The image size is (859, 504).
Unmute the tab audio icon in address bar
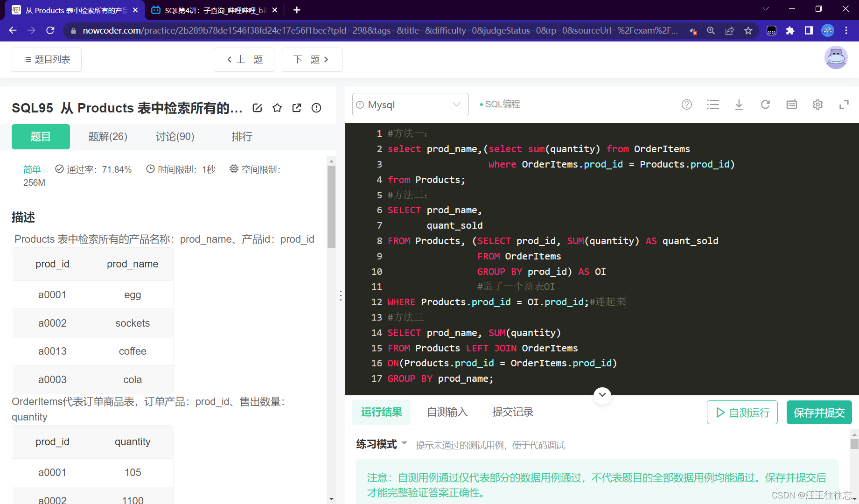692,30
